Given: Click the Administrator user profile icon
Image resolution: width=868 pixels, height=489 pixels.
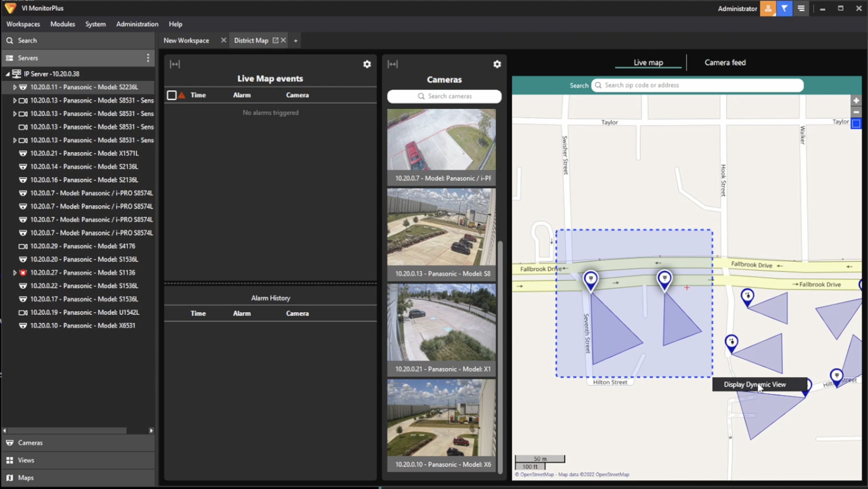Looking at the screenshot, I should coord(770,8).
